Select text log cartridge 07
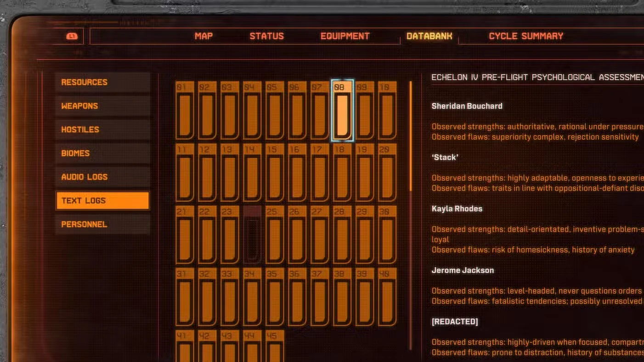 click(x=320, y=110)
